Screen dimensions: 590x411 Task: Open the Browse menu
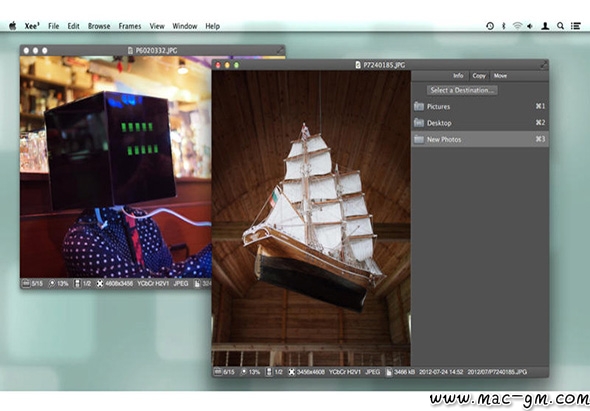point(99,26)
